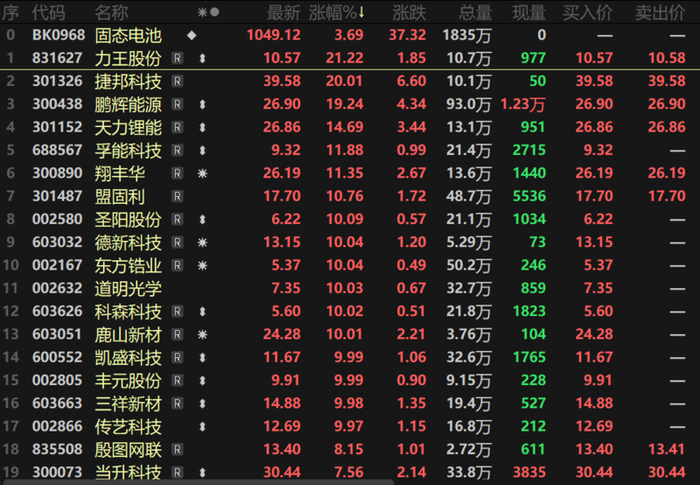Click the round dot icon in the header row

coord(215,13)
